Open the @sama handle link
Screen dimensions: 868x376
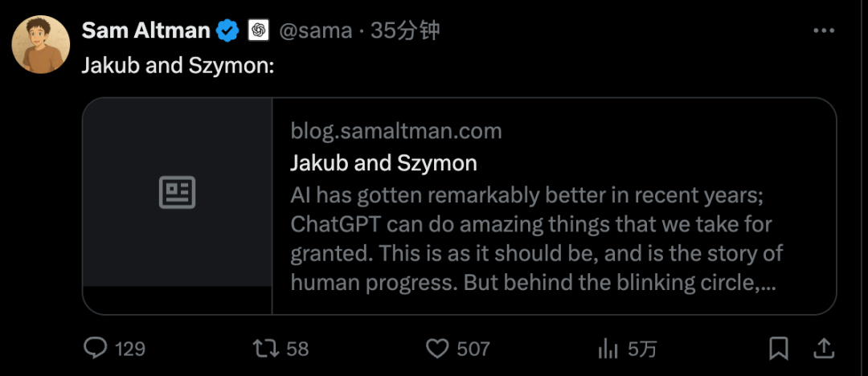(x=315, y=31)
